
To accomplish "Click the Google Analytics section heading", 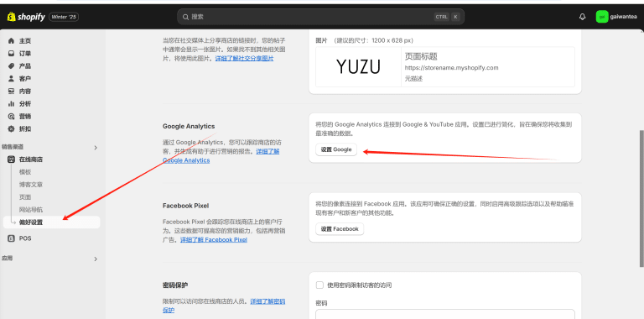I will [189, 126].
